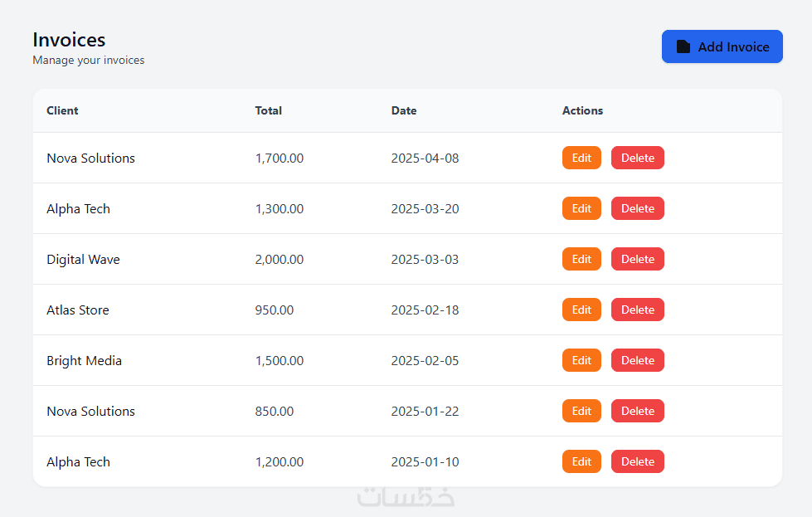The image size is (812, 517).
Task: Delete the Bright Media invoice
Action: click(637, 360)
